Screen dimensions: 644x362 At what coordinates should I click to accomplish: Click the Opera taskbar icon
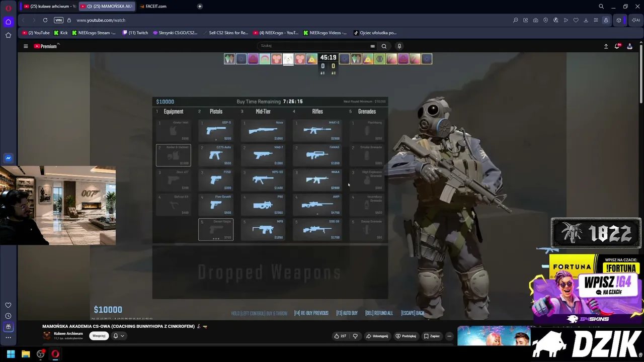55,354
